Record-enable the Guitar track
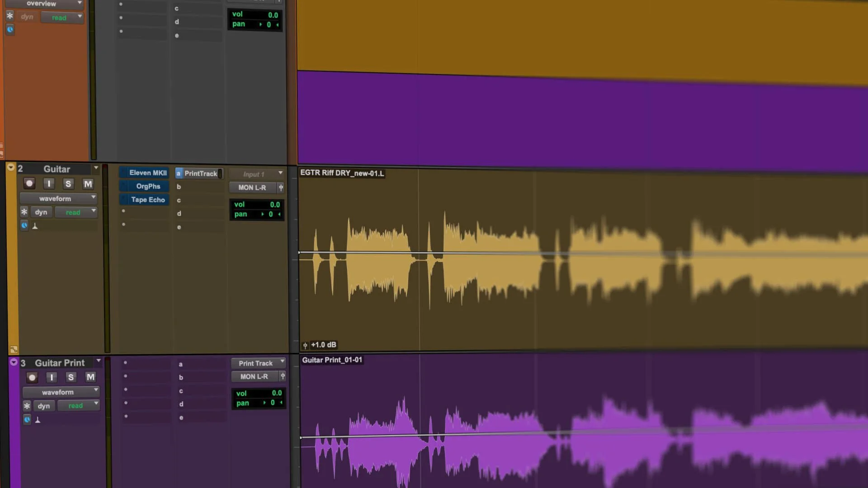 (x=29, y=183)
